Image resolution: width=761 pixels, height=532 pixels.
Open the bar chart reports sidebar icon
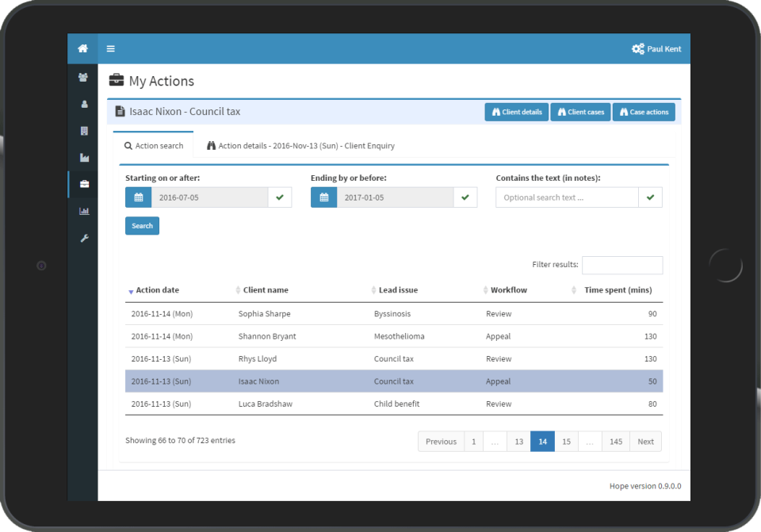tap(83, 211)
